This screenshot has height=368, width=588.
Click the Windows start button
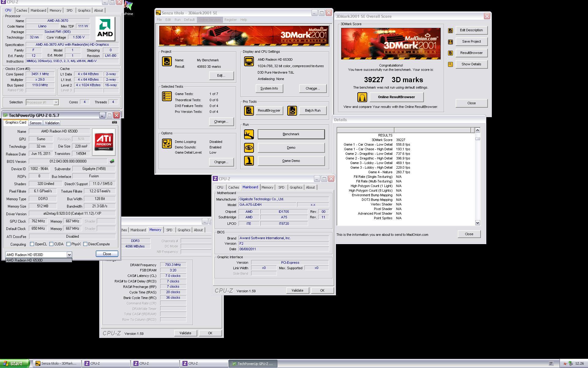click(x=14, y=363)
